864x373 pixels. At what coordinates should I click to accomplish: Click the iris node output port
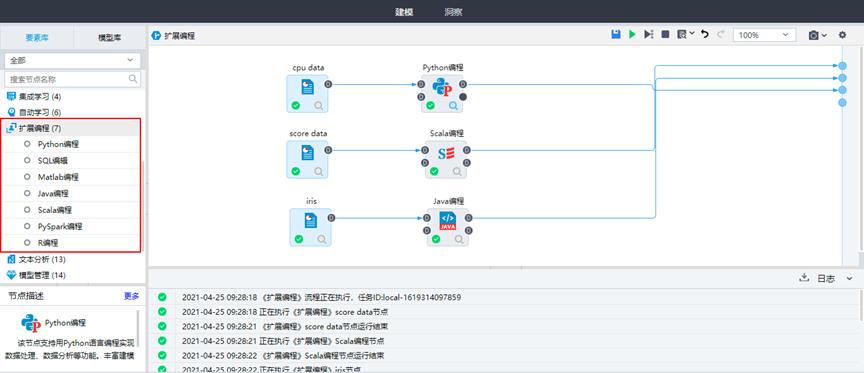click(x=331, y=218)
